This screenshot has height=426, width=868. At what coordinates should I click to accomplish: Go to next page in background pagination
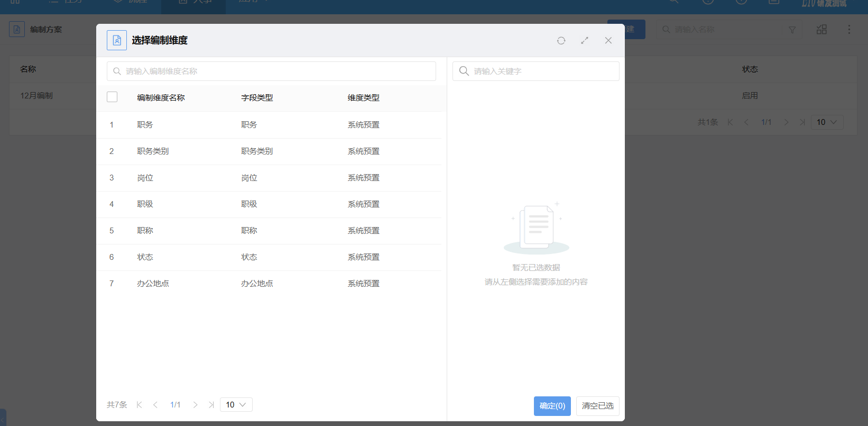786,122
